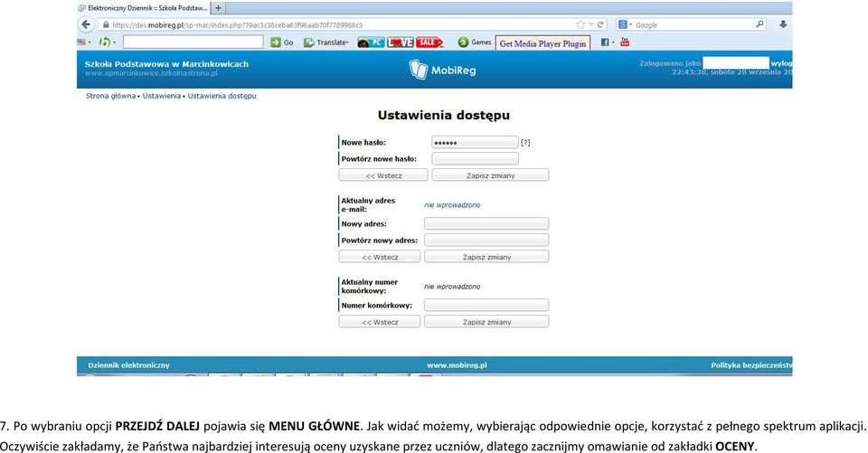The image size is (868, 453).
Task: Open the Translate toolbar dropdown
Action: tap(326, 42)
